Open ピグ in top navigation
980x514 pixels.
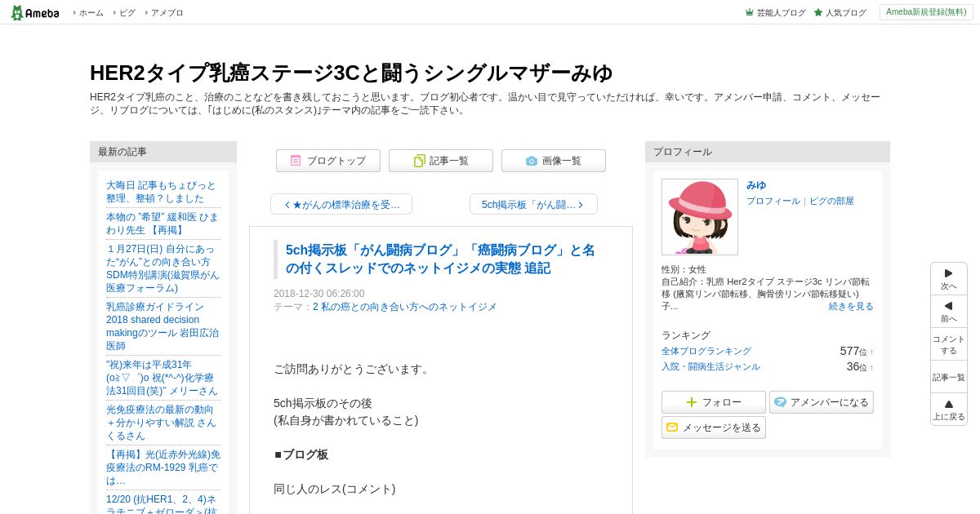127,13
